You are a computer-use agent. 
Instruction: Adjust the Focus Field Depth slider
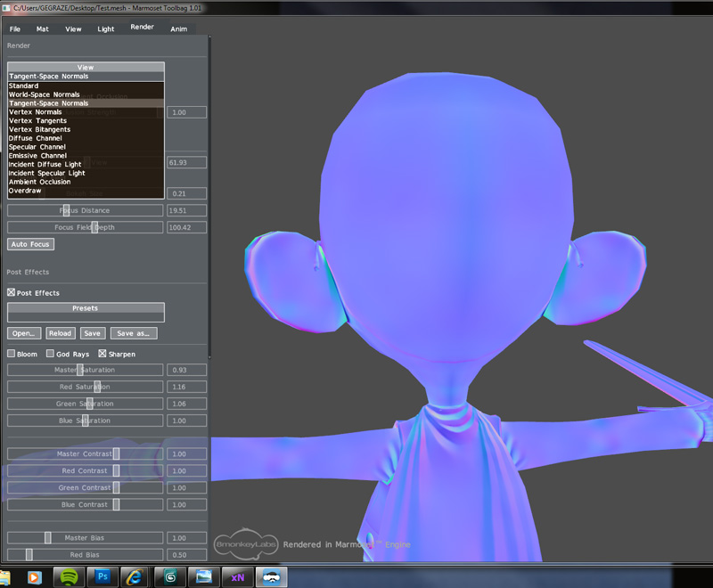coord(85,227)
